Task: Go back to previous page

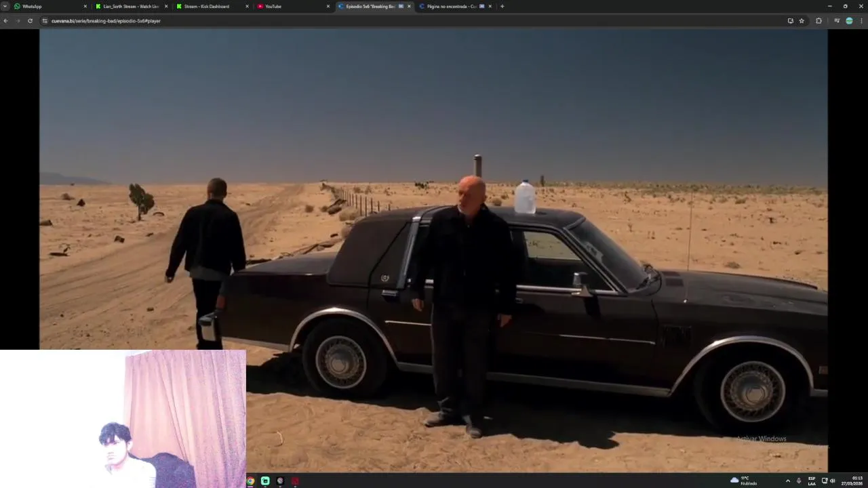Action: click(x=6, y=21)
